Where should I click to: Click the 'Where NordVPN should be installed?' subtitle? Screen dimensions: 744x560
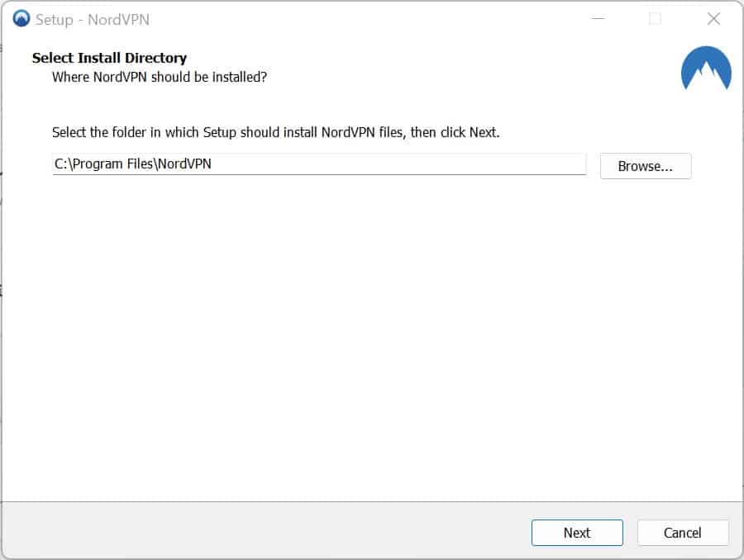tap(160, 77)
